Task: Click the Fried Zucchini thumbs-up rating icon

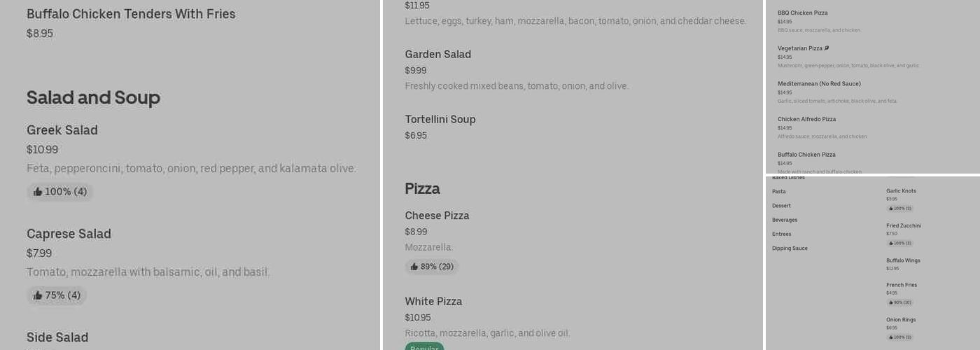Action: pyautogui.click(x=891, y=244)
